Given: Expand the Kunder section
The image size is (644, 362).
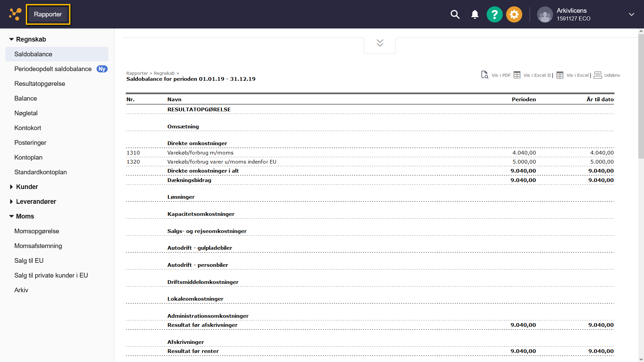Looking at the screenshot, I should (x=11, y=187).
